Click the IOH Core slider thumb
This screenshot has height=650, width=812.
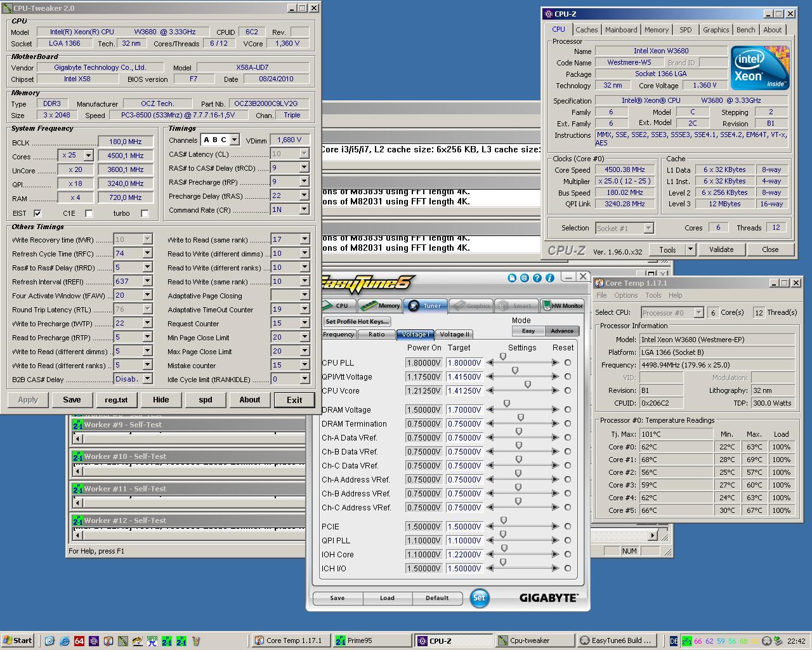click(x=504, y=548)
